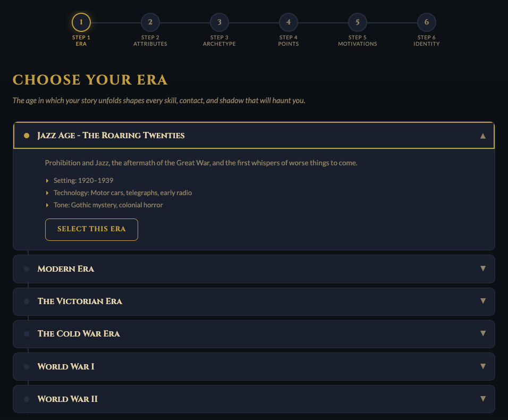Viewport: 508px width, 420px height.
Task: Collapse the Jazz Age panel arrow
Action: click(482, 136)
